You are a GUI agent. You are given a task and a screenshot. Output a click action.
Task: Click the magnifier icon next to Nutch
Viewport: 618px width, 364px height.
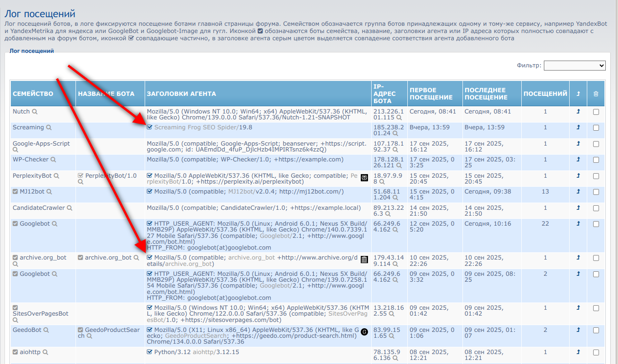tap(35, 112)
